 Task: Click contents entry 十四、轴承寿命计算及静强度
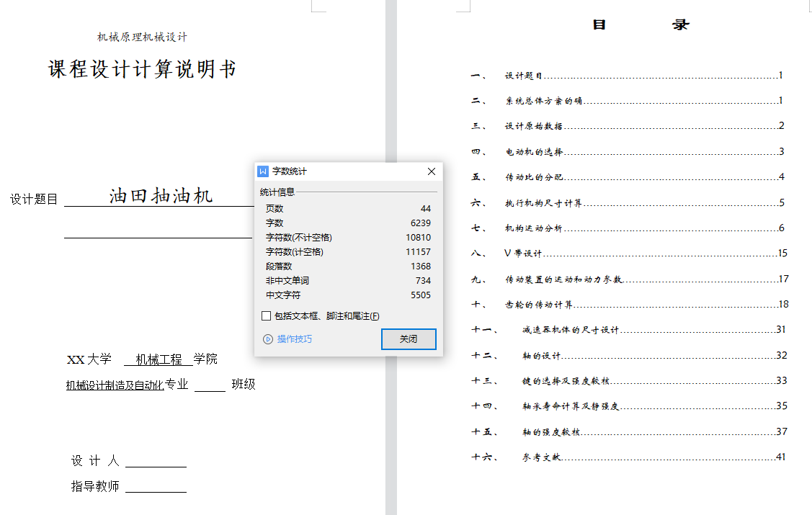coord(629,406)
